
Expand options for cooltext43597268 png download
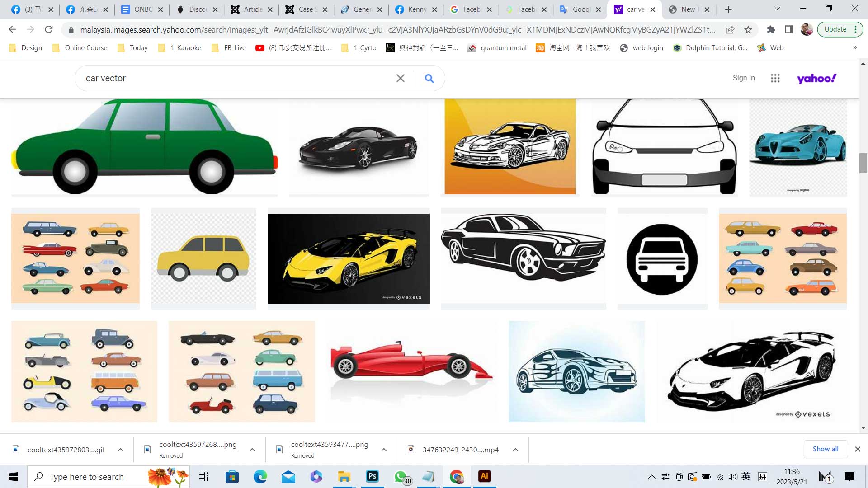[252, 450]
